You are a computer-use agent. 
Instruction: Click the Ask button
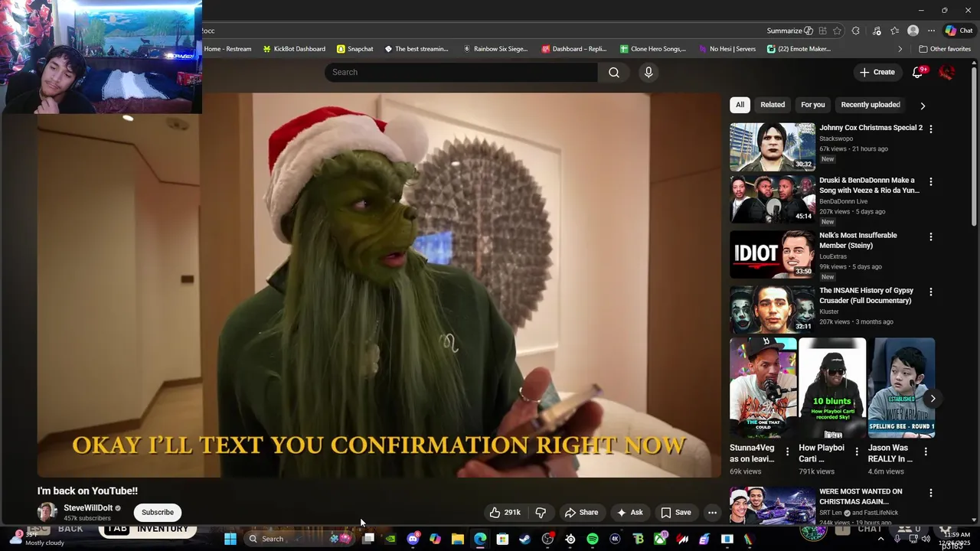[x=629, y=513]
